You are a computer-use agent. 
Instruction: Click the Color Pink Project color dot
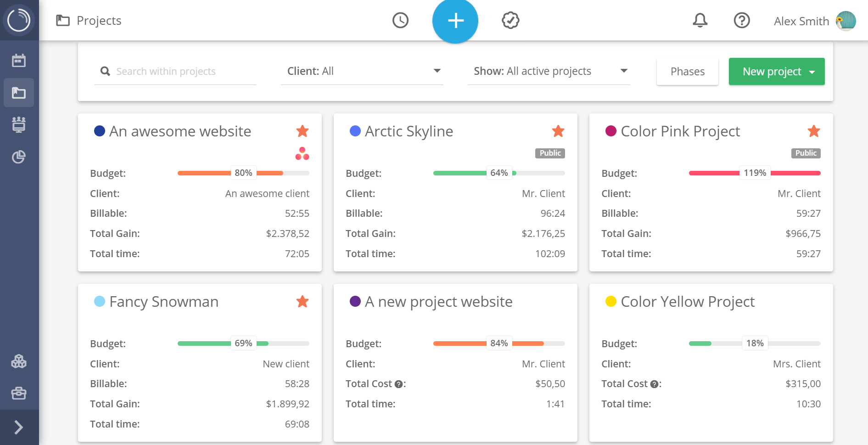coord(610,131)
